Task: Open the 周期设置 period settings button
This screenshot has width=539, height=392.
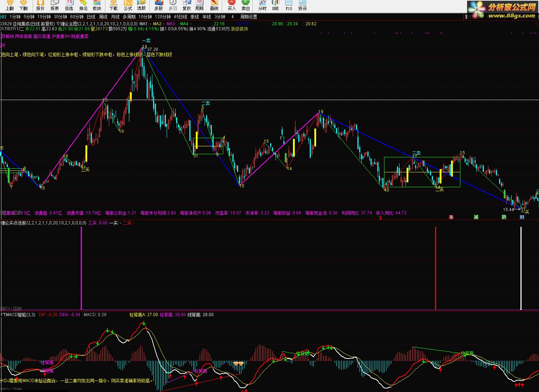Action: pyautogui.click(x=248, y=17)
